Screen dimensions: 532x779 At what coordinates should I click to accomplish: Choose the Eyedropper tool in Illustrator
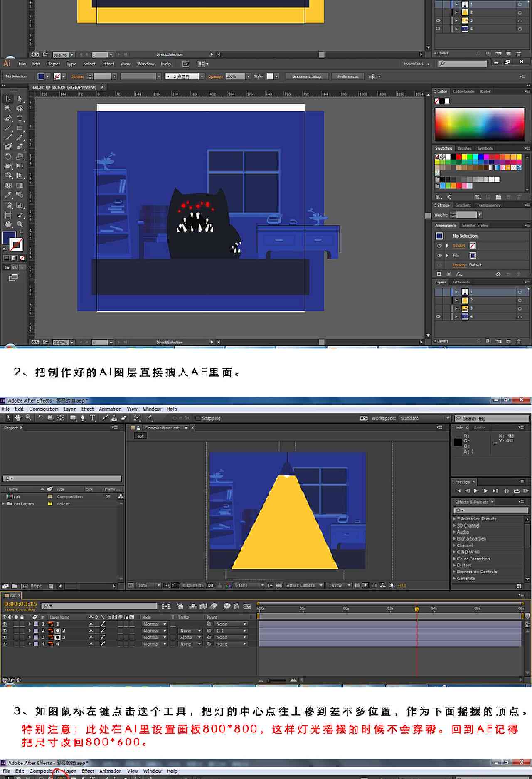[8, 195]
